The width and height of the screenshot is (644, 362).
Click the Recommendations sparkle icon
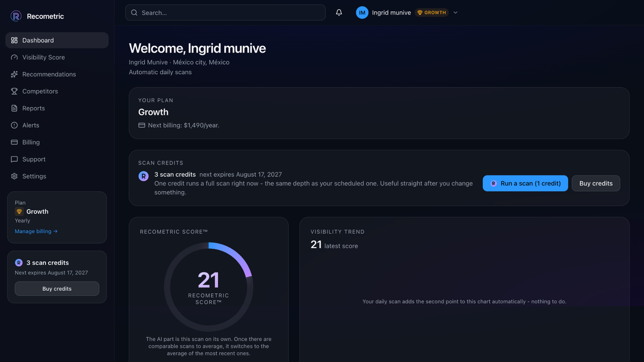point(14,75)
